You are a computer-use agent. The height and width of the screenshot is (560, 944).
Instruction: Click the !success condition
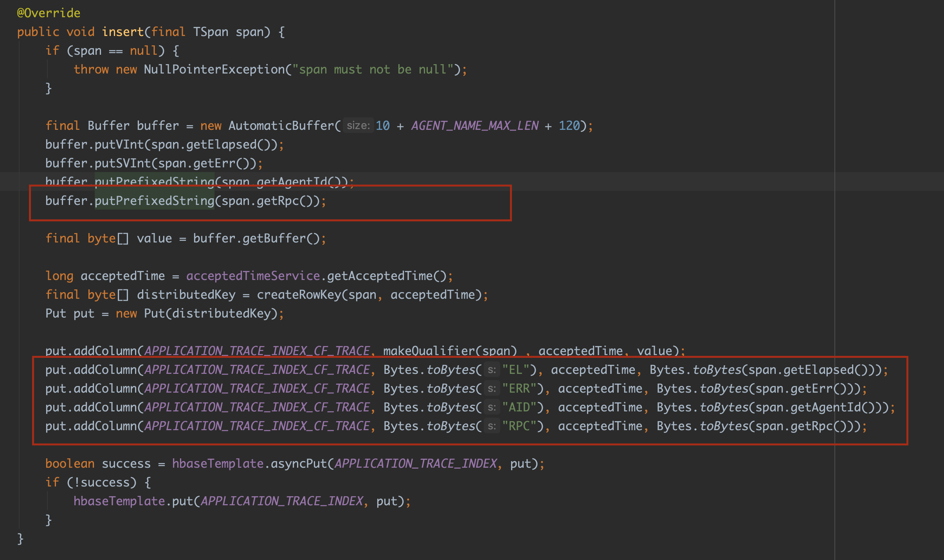[102, 482]
